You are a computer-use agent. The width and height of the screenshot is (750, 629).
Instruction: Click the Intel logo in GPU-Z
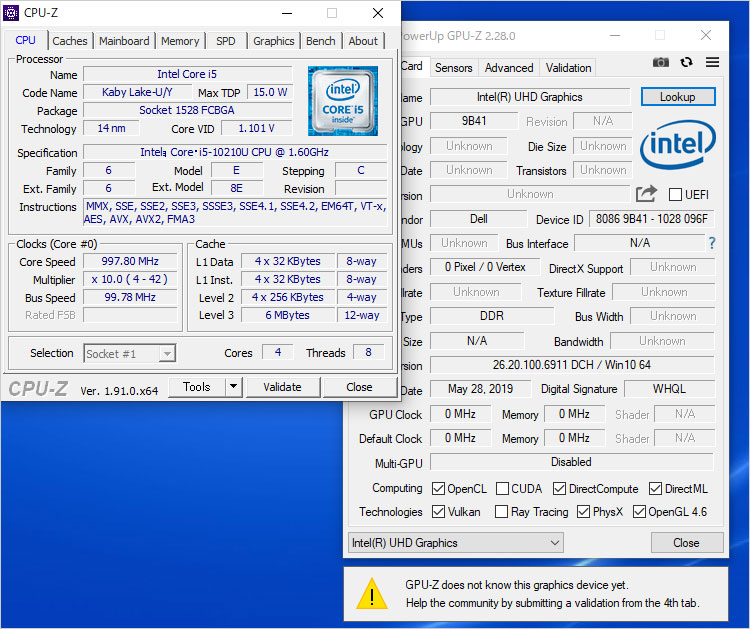(x=677, y=144)
